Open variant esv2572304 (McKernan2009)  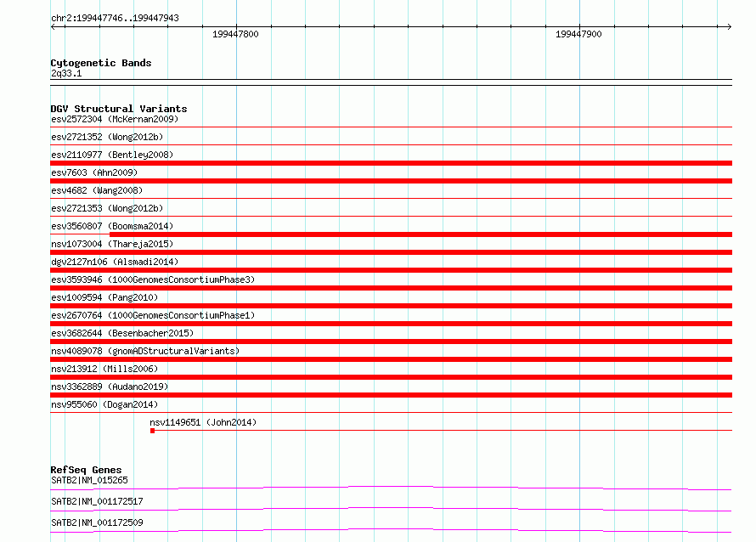[115, 119]
